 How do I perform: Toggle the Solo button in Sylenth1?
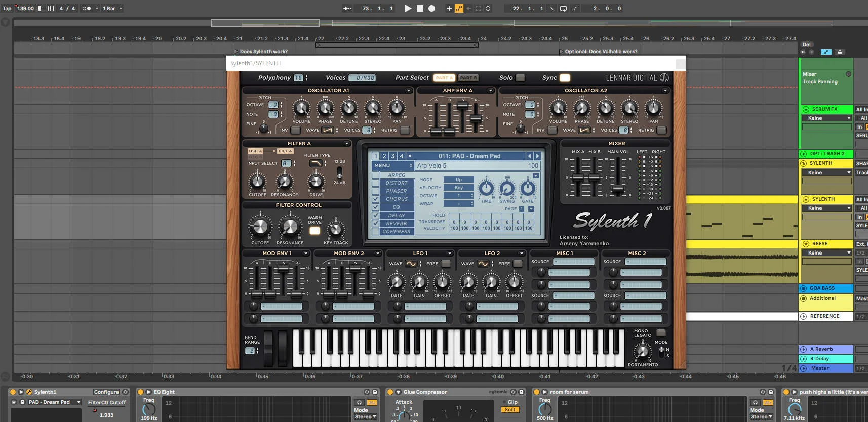click(x=520, y=78)
